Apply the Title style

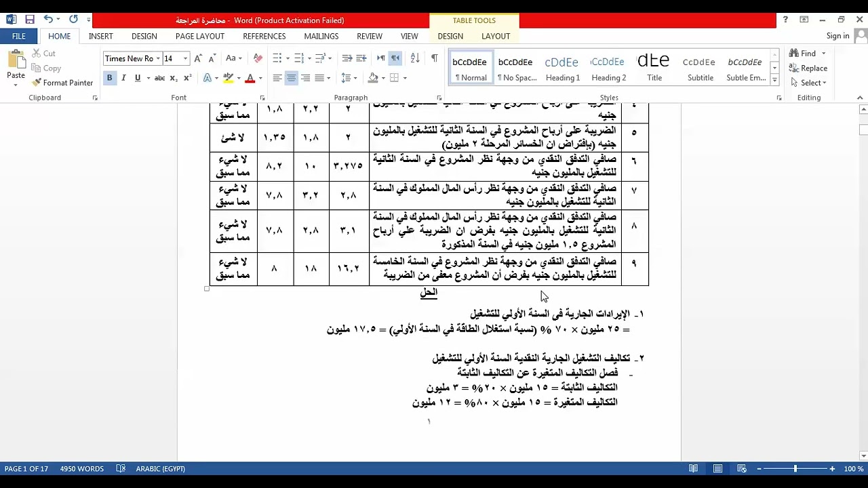coord(654,68)
